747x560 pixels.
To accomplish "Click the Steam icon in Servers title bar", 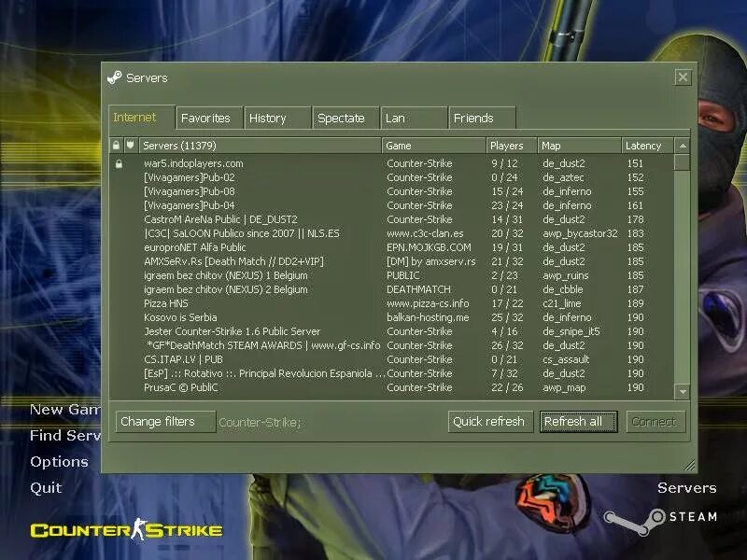I will coord(114,77).
